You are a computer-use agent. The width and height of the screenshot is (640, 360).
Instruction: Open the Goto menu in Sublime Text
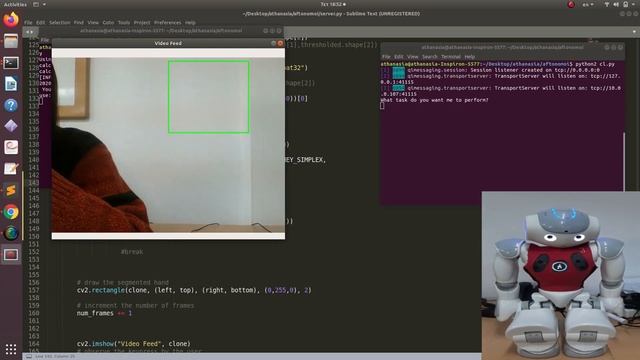(x=108, y=22)
